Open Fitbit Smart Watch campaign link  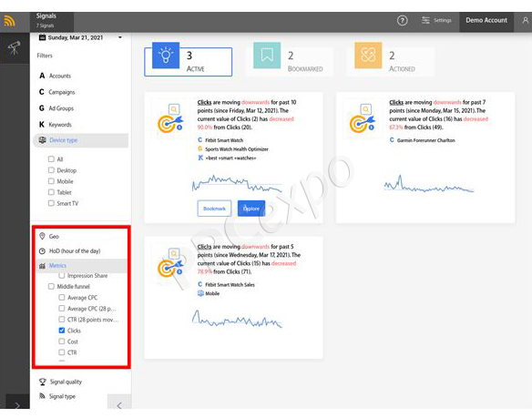click(x=224, y=140)
